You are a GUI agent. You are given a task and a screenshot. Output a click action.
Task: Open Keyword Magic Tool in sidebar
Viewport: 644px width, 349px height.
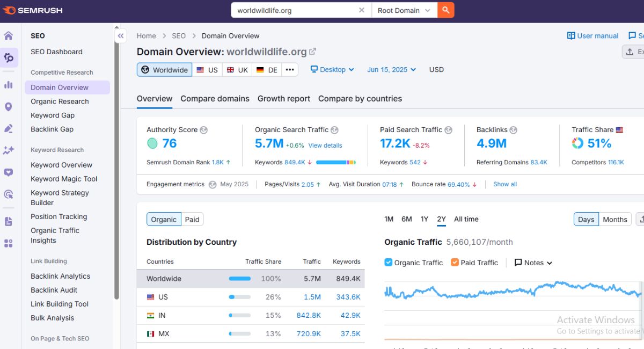click(x=64, y=179)
